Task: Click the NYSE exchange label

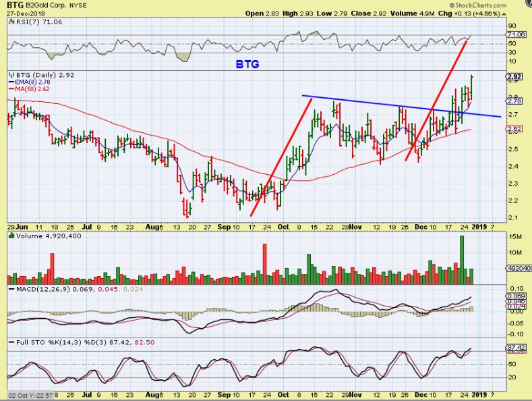Action: coord(78,5)
